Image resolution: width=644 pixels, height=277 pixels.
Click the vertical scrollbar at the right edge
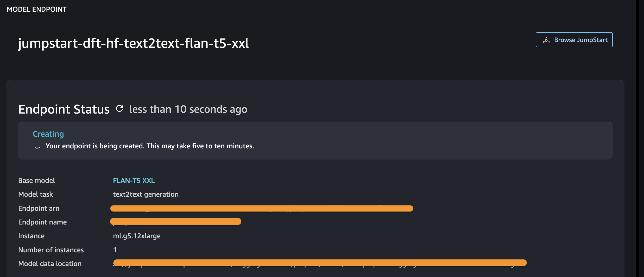(x=640, y=138)
